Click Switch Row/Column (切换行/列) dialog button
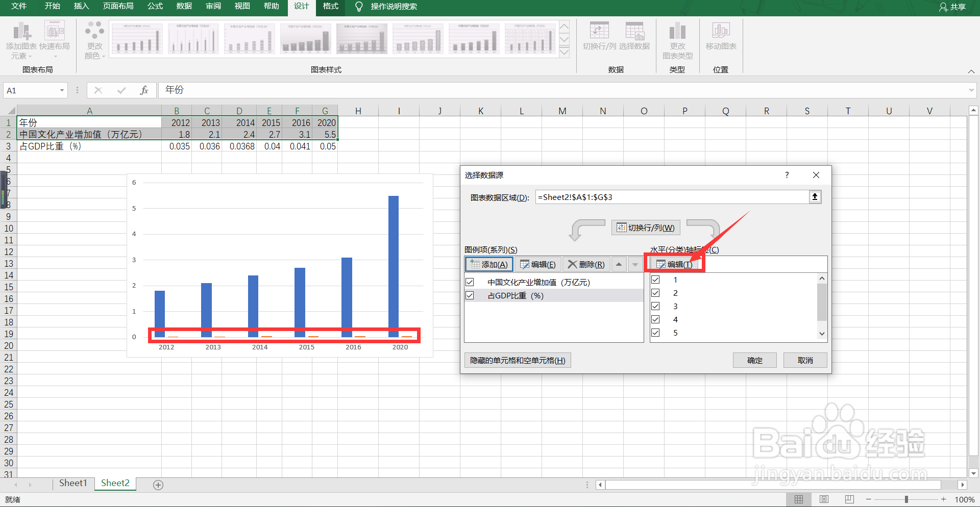The image size is (980, 507). pyautogui.click(x=646, y=227)
